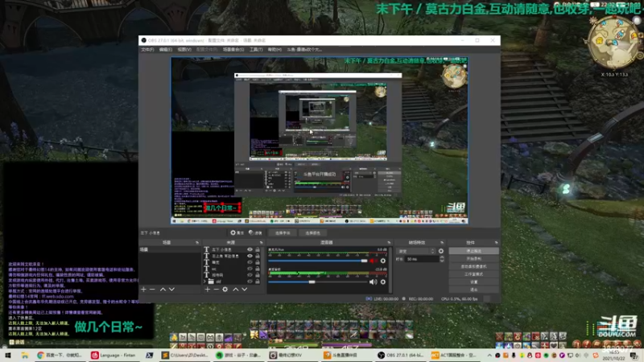Click the select font button
The width and height of the screenshot is (644, 362).
click(283, 232)
